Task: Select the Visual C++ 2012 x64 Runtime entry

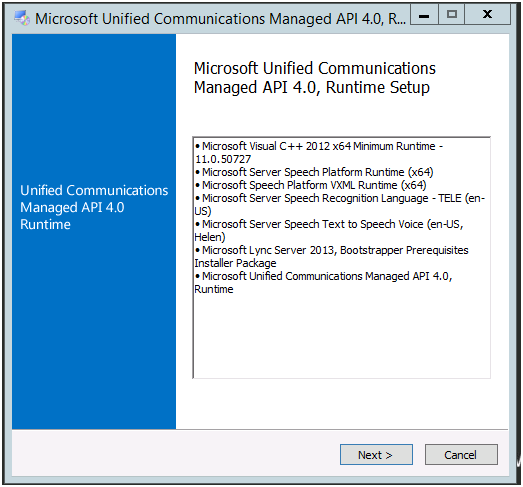Action: (319, 152)
